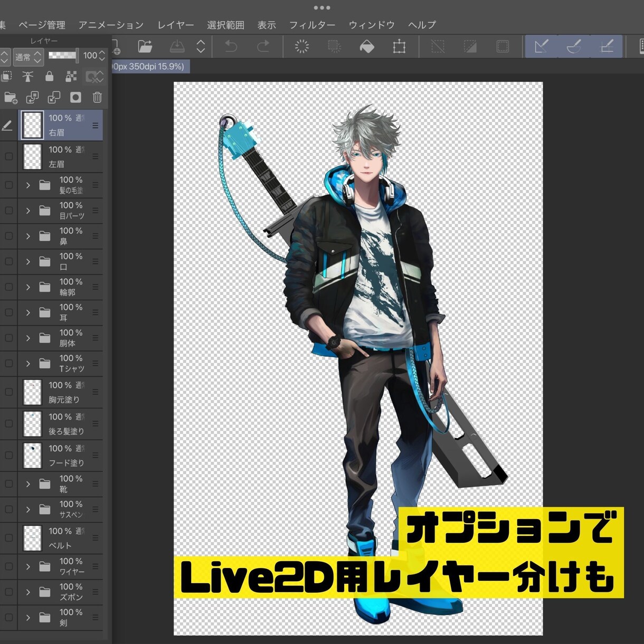644x644 pixels.
Task: Click the delete outside selection icon
Action: coord(334,46)
